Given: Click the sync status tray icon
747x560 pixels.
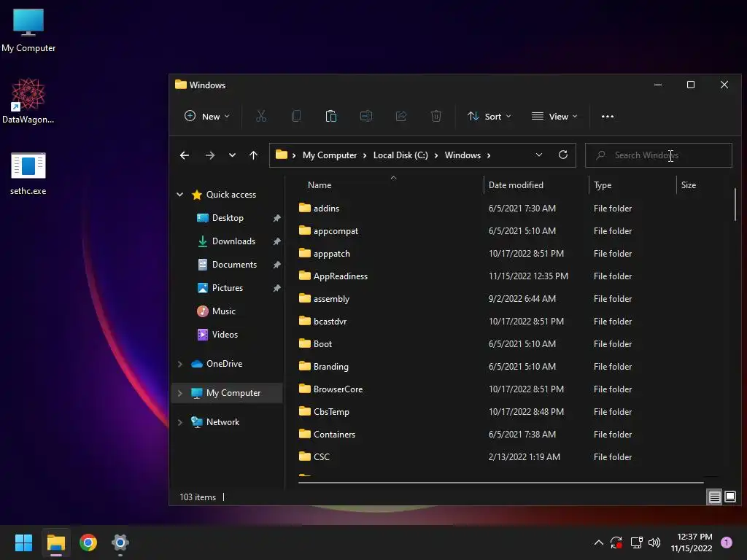Looking at the screenshot, I should coord(616,542).
